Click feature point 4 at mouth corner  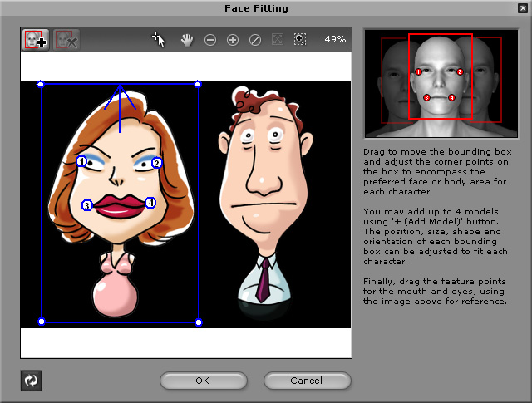[150, 202]
